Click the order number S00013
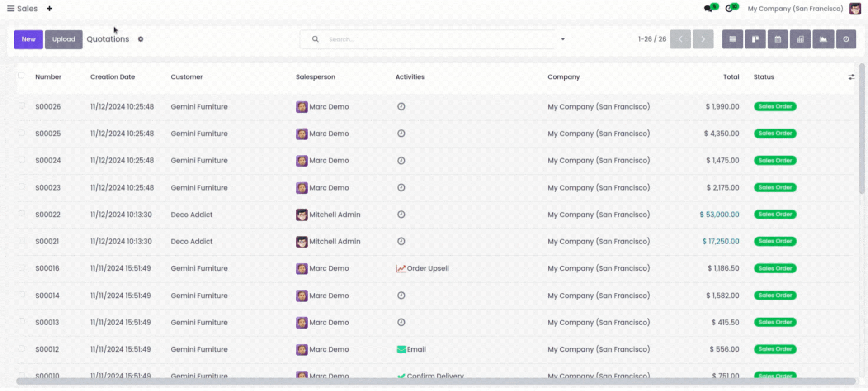The width and height of the screenshot is (868, 391). 47,323
